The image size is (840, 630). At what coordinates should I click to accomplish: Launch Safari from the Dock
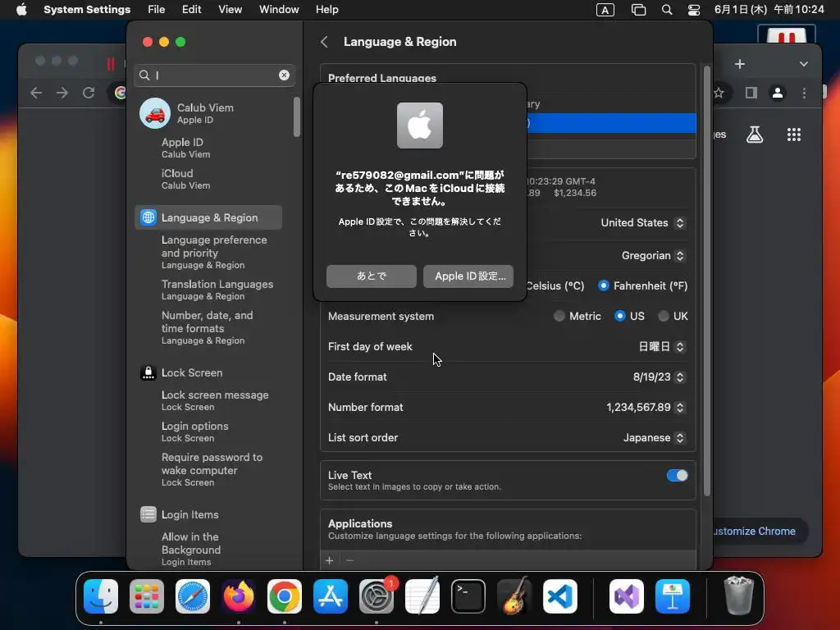click(193, 596)
